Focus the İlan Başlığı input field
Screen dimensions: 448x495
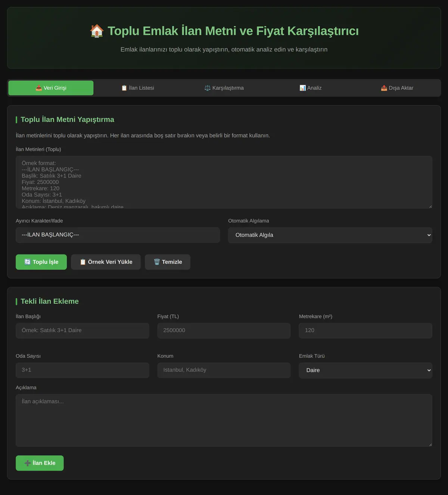click(x=83, y=331)
